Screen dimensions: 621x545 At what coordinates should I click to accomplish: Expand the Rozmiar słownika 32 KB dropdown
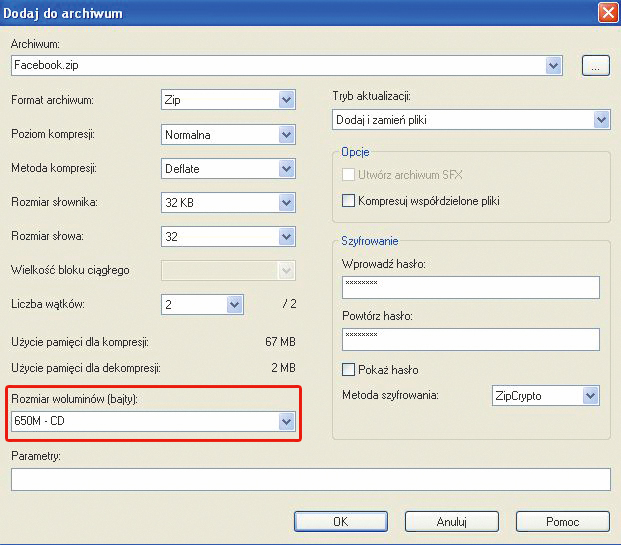click(x=286, y=203)
